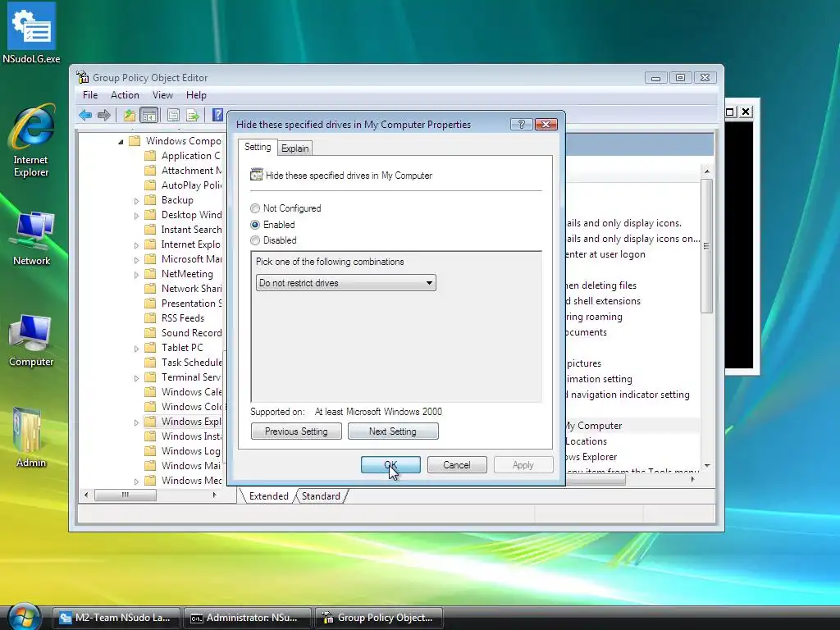The height and width of the screenshot is (630, 840).
Task: Expand the Terminal Serv tree node
Action: 136,377
